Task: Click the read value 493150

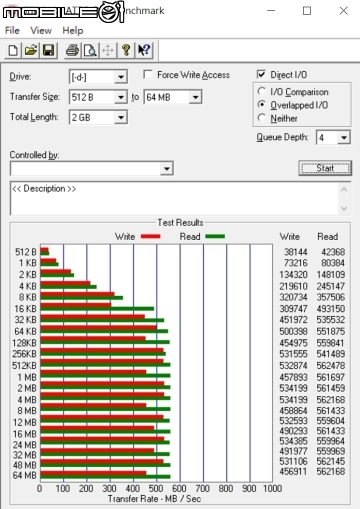Action: click(331, 309)
